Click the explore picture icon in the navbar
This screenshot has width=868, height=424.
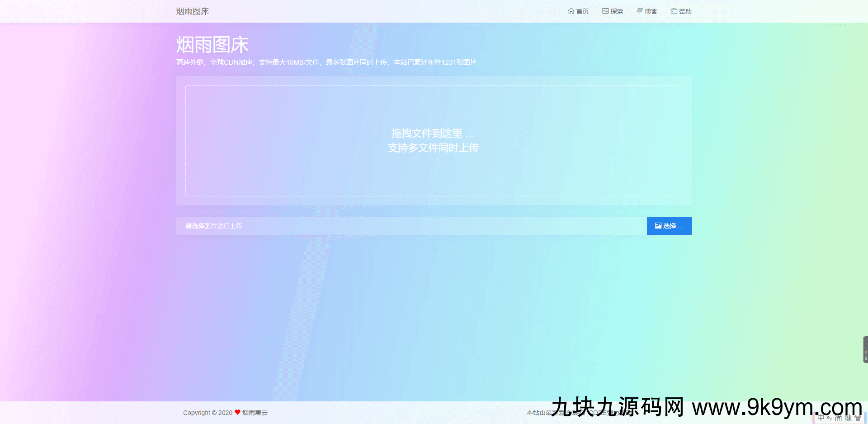(x=605, y=11)
